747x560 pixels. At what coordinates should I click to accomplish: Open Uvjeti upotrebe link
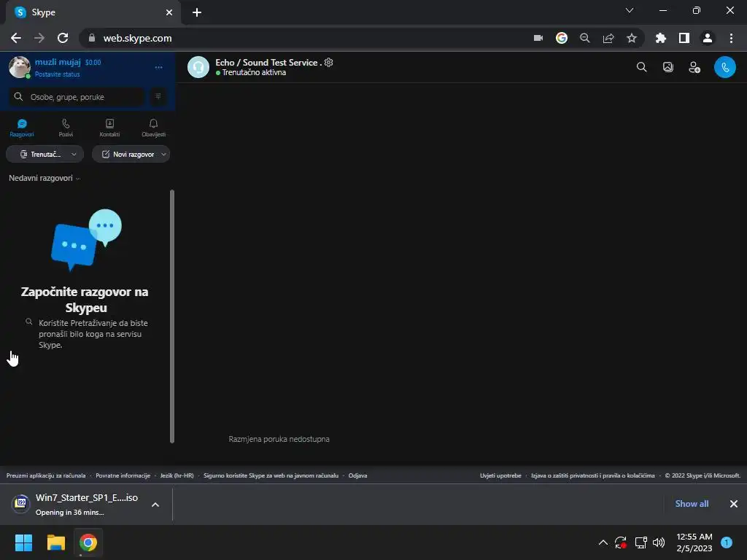click(500, 475)
